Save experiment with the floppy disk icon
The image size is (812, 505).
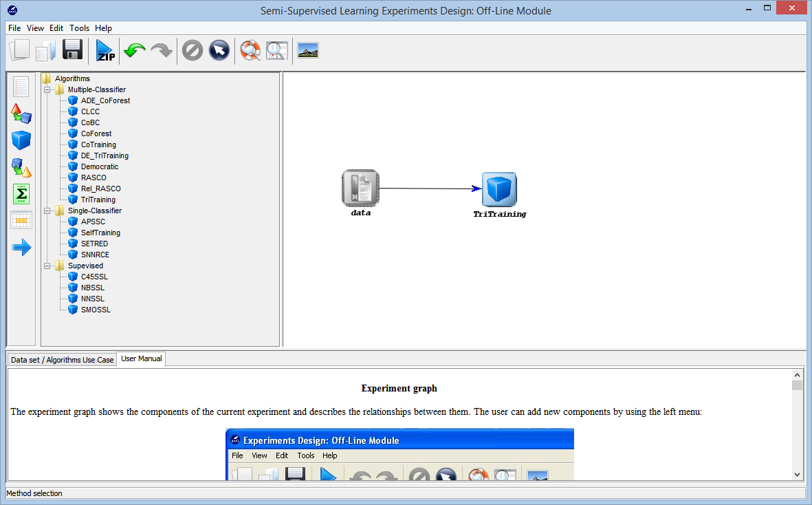pyautogui.click(x=72, y=50)
